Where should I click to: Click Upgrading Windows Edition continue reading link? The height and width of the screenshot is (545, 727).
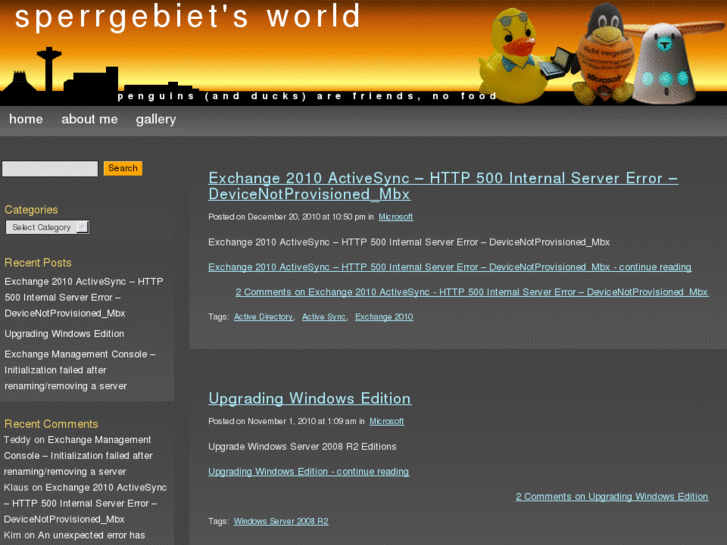tap(308, 472)
